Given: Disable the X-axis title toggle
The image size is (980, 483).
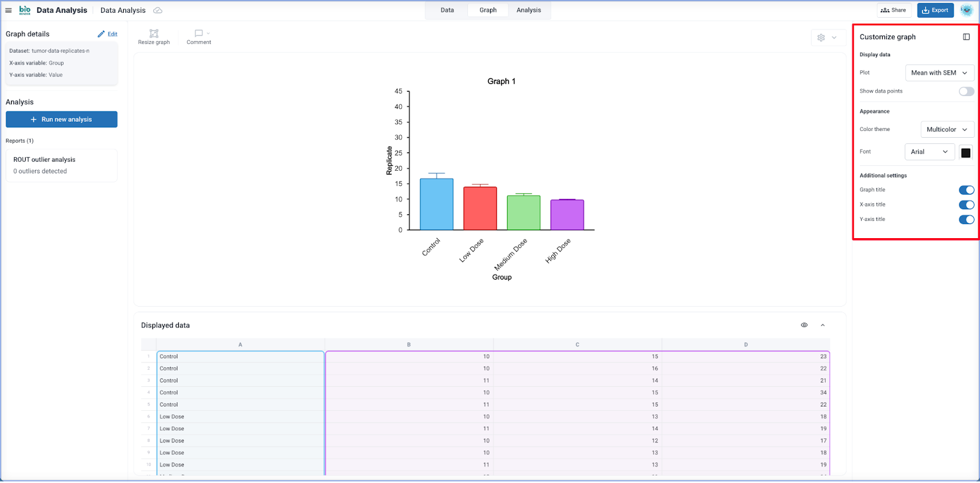Looking at the screenshot, I should click(966, 204).
